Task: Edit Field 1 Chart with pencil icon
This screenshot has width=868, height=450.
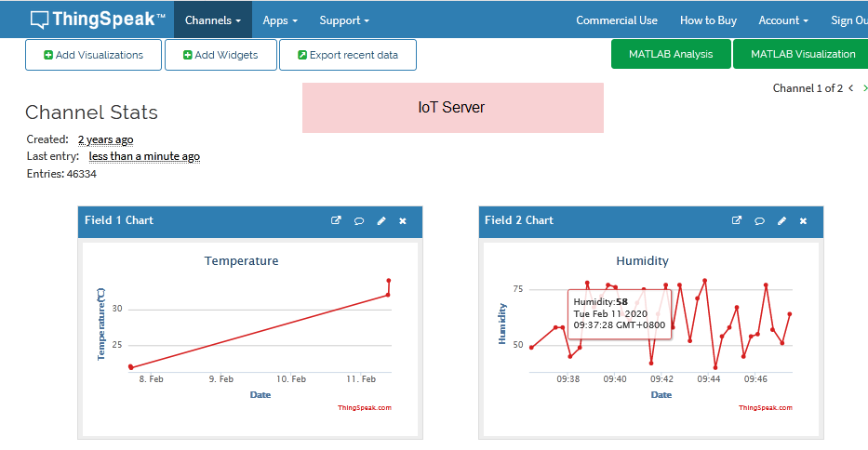Action: click(x=381, y=221)
